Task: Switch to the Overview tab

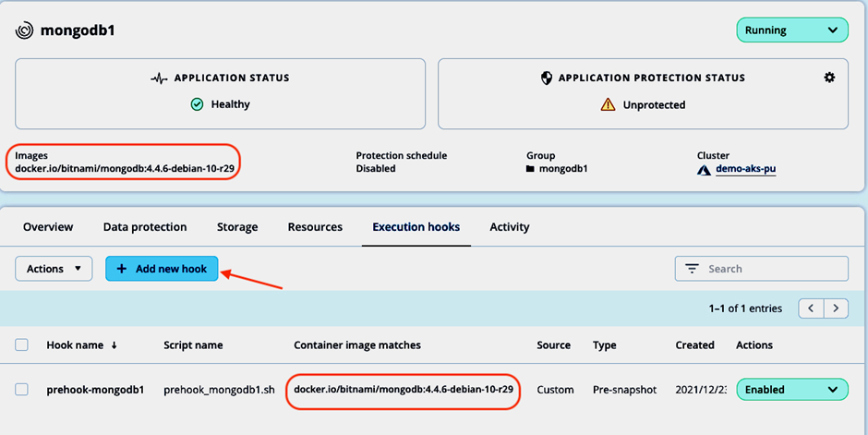Action: pos(48,227)
